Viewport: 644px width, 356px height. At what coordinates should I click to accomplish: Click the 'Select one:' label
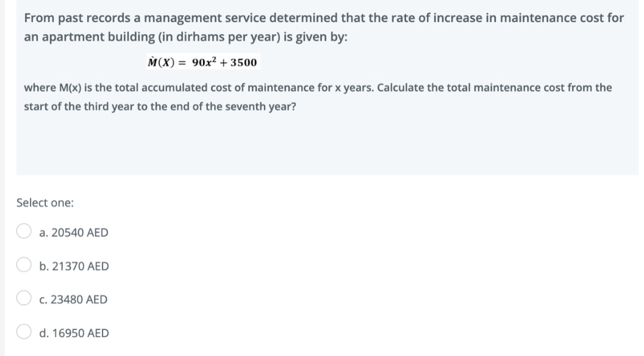click(45, 202)
